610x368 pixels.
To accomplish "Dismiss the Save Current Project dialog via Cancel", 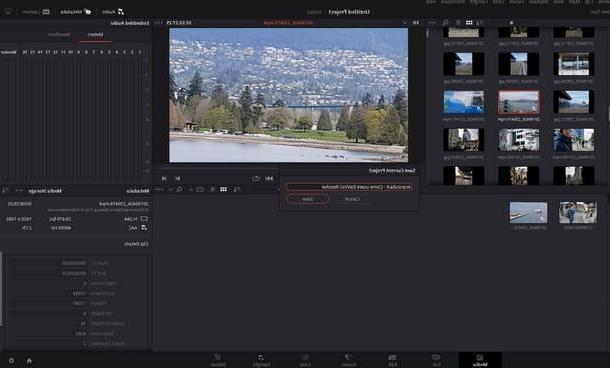I will pos(352,199).
